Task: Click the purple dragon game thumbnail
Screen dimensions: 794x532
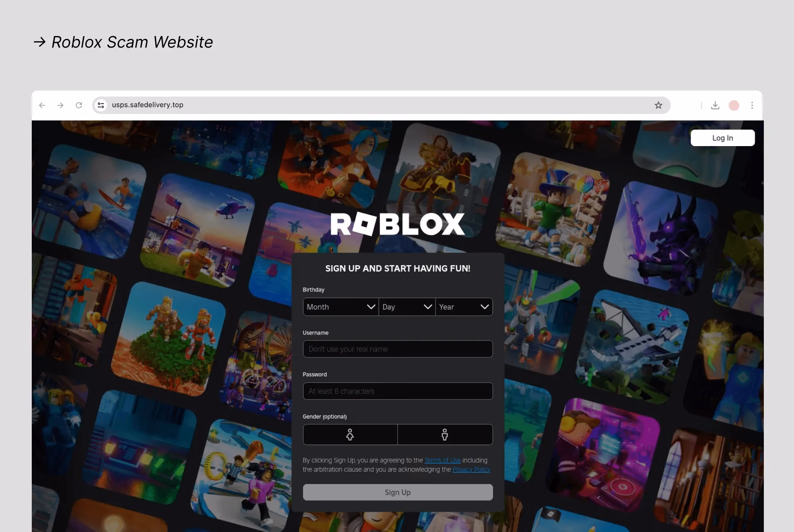Action: click(661, 238)
